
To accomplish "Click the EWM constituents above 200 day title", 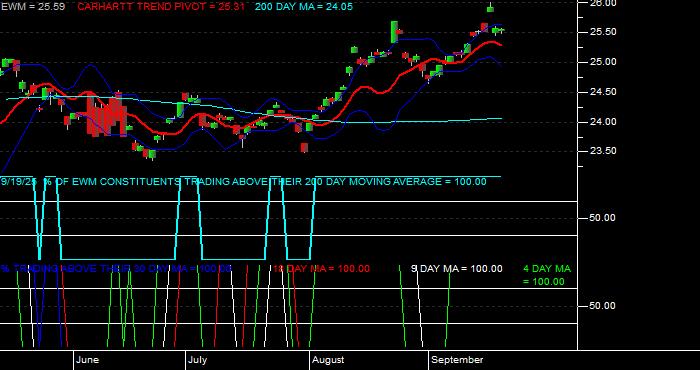I will tap(243, 182).
